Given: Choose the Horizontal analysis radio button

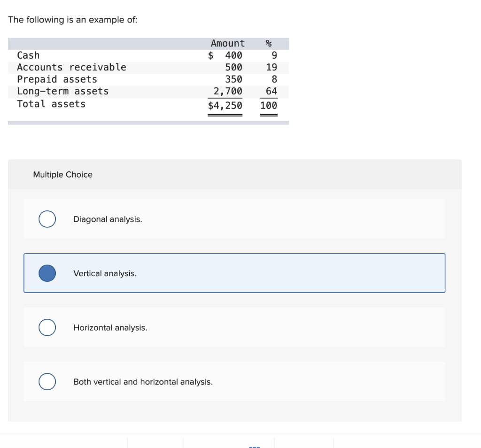Looking at the screenshot, I should pyautogui.click(x=47, y=327).
